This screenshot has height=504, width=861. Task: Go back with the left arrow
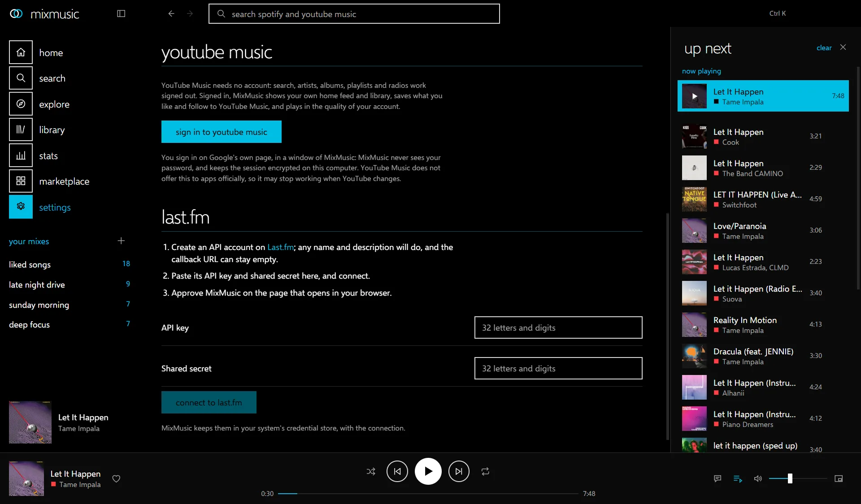[171, 13]
